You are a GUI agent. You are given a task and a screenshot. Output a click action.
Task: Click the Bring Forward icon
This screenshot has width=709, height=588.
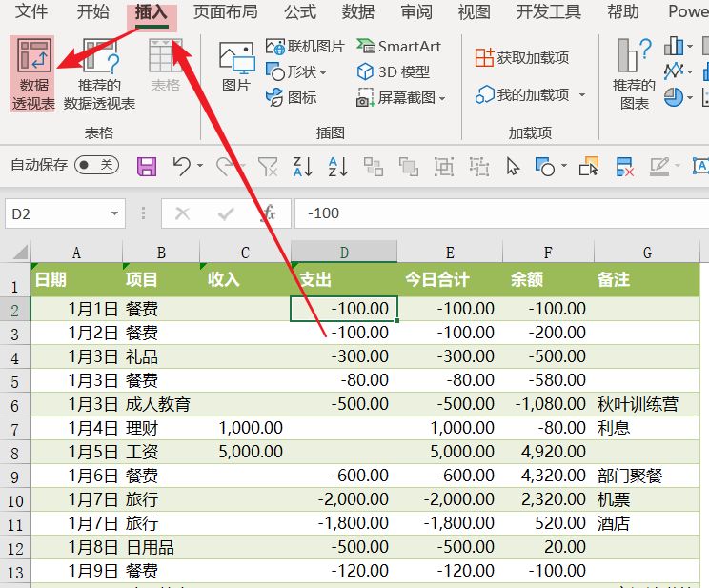click(x=374, y=167)
